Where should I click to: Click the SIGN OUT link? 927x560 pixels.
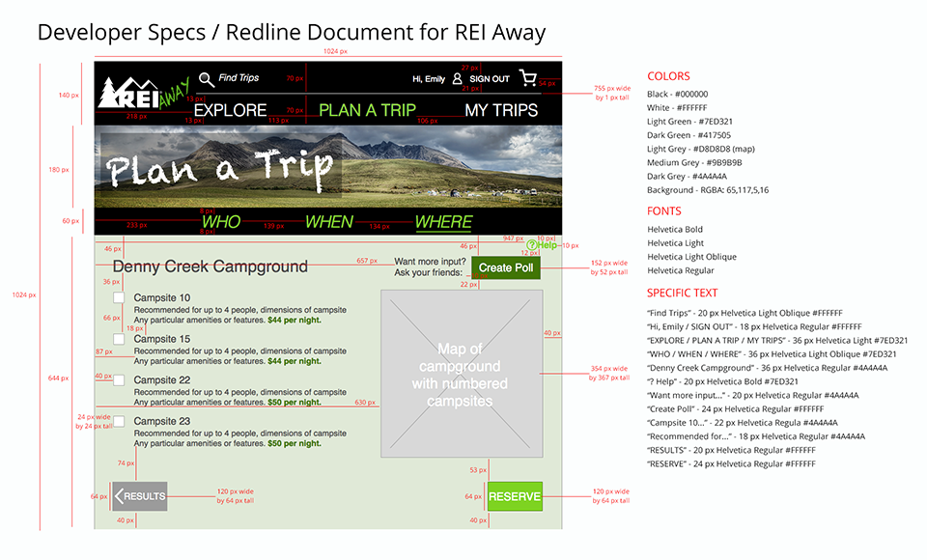(x=490, y=78)
